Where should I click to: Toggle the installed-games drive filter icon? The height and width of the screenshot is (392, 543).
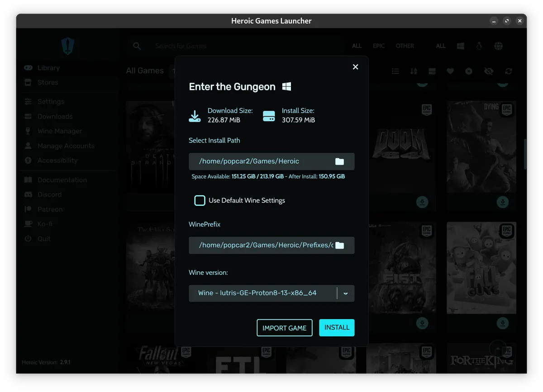point(432,71)
